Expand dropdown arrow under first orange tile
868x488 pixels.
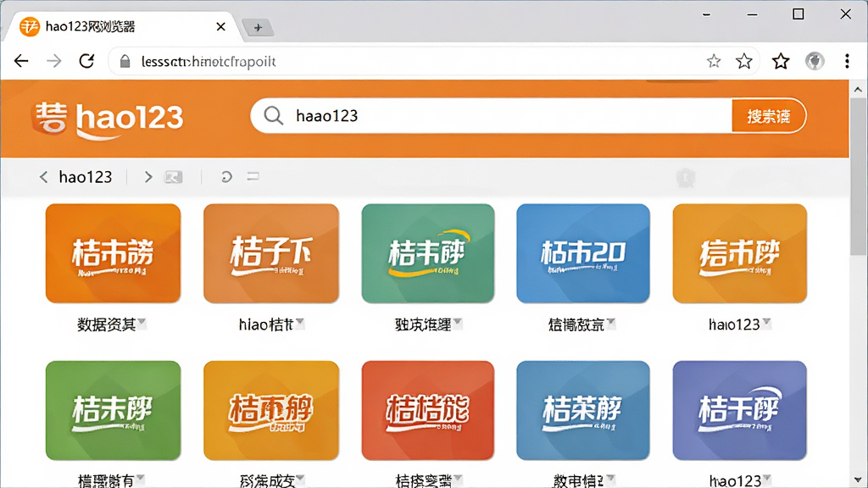142,322
